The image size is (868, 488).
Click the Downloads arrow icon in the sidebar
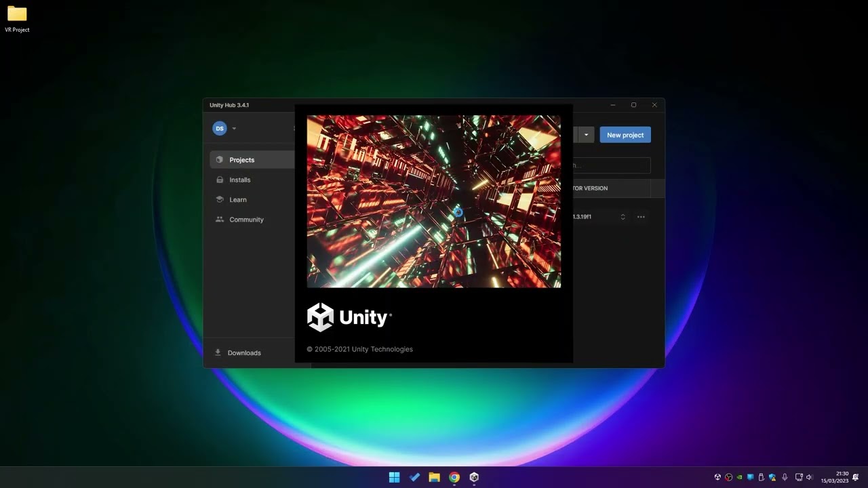point(218,352)
